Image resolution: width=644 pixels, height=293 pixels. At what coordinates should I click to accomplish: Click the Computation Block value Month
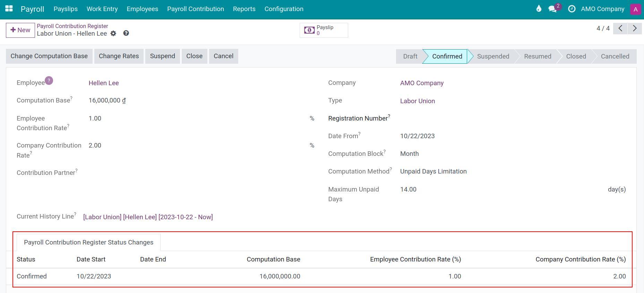tap(410, 154)
